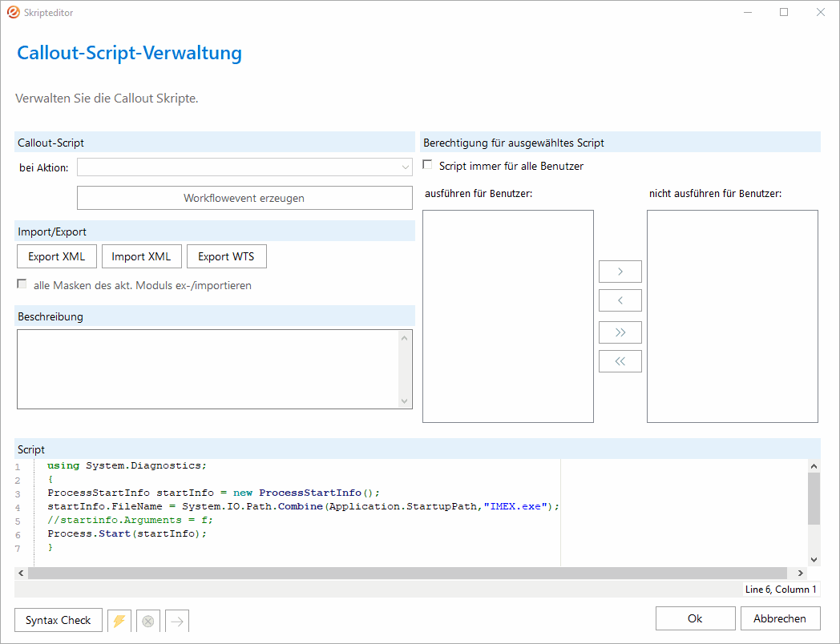The height and width of the screenshot is (644, 840).
Task: Click the closing brace on line 7
Action: pos(50,547)
